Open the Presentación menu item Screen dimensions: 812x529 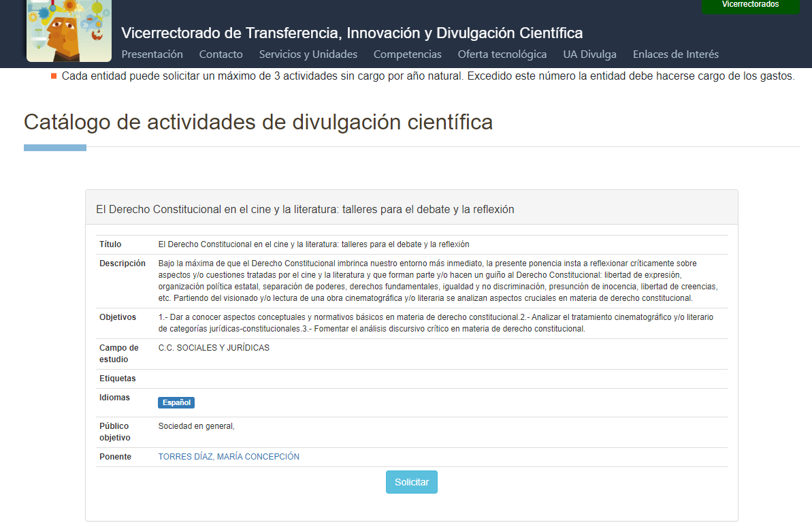point(152,54)
